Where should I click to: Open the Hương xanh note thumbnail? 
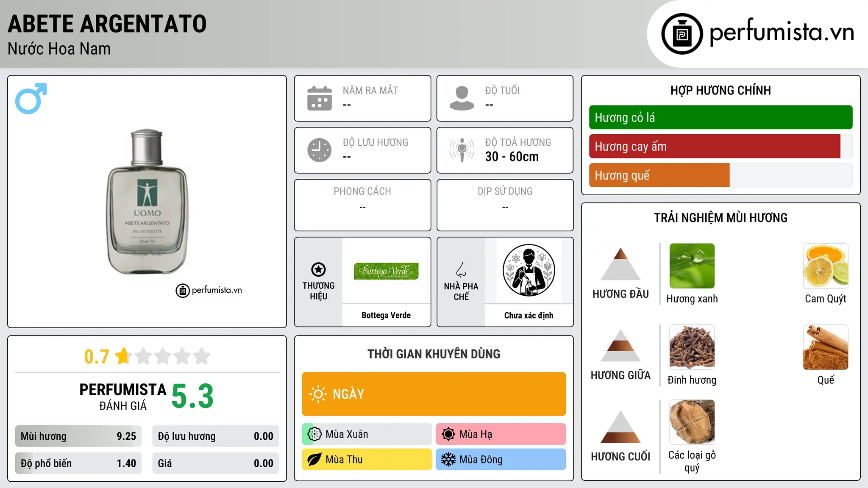point(692,266)
